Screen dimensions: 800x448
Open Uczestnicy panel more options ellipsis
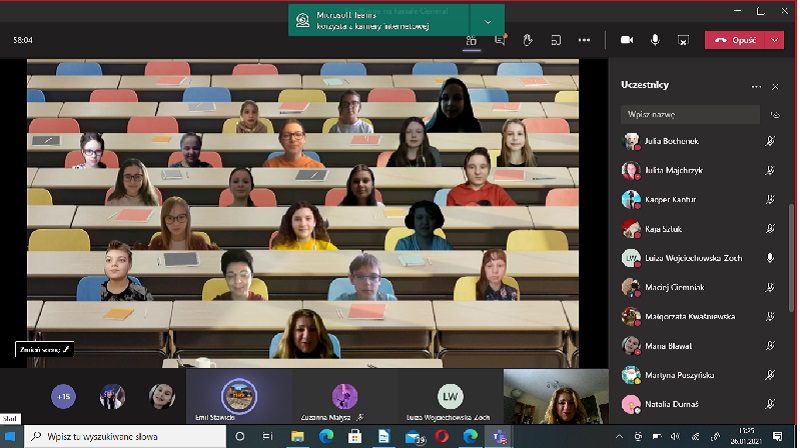pos(756,87)
